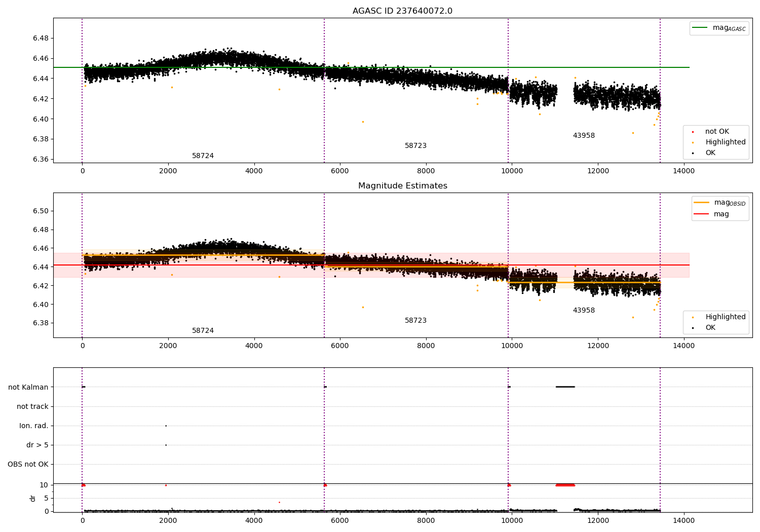Click the orange mag OBSID legend line sample

(702, 203)
